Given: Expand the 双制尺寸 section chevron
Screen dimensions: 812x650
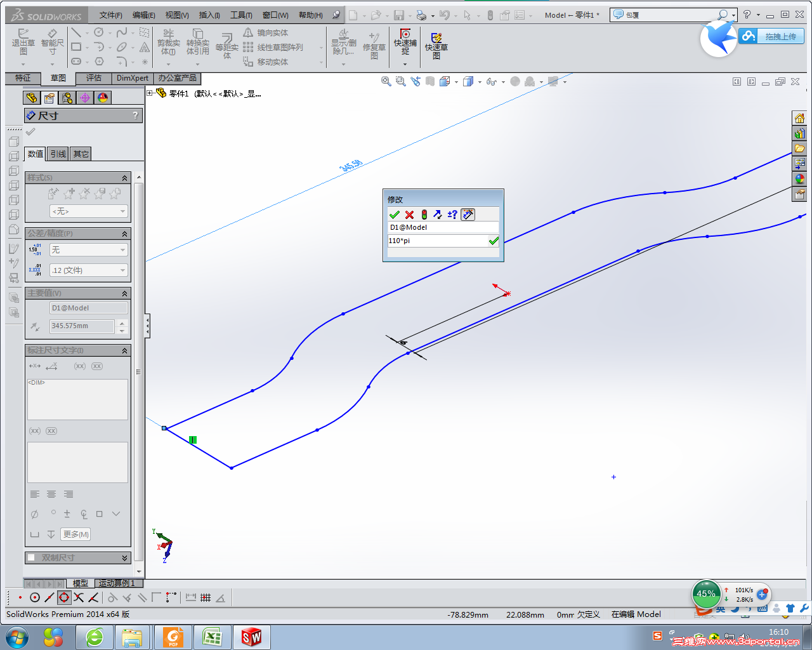Looking at the screenshot, I should click(124, 558).
